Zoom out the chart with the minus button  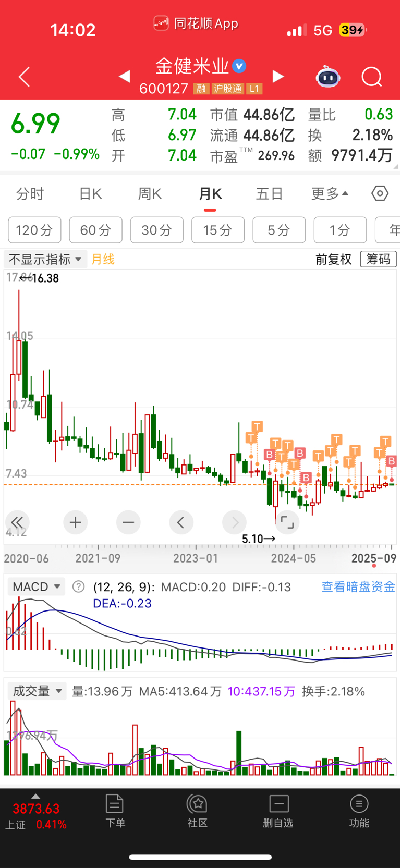click(x=128, y=522)
